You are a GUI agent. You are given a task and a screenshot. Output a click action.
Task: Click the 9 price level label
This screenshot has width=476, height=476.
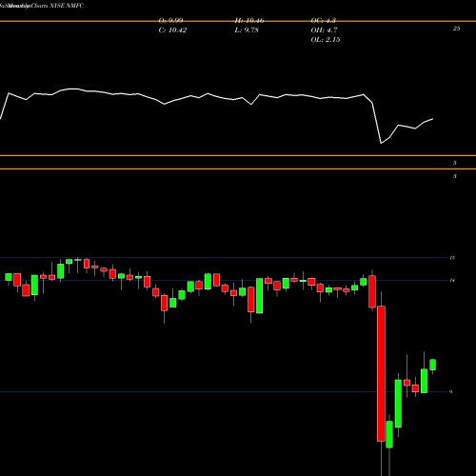(451, 391)
